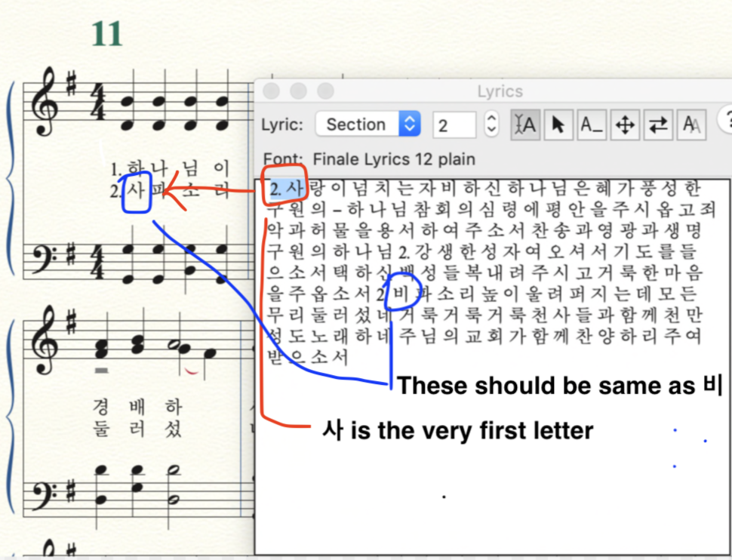This screenshot has height=560, width=732.
Task: Minimize the Lyrics window
Action: coord(298,91)
